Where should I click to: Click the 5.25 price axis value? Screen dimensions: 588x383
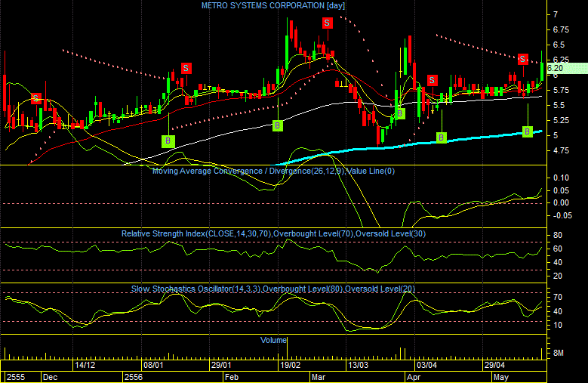click(561, 120)
